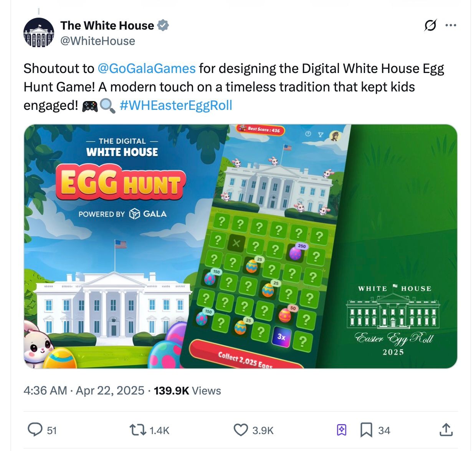Click the @WhiteHouse handle
The height and width of the screenshot is (451, 476).
click(98, 41)
